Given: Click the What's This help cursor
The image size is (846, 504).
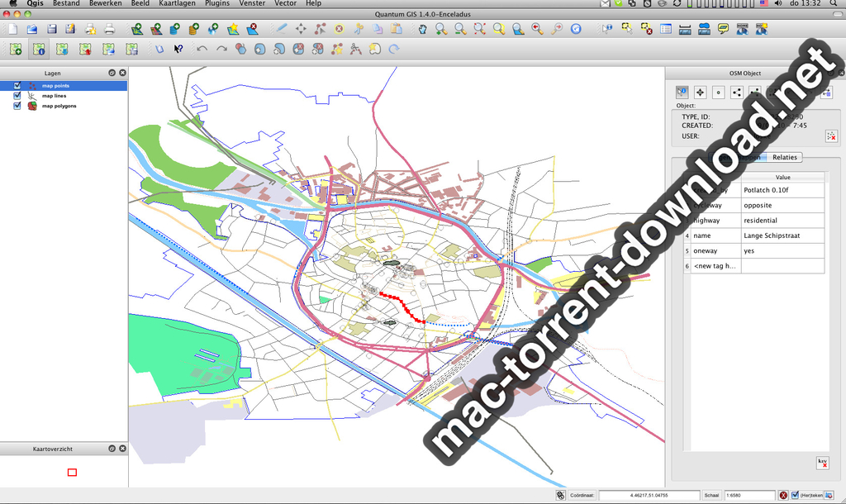Looking at the screenshot, I should click(x=178, y=50).
